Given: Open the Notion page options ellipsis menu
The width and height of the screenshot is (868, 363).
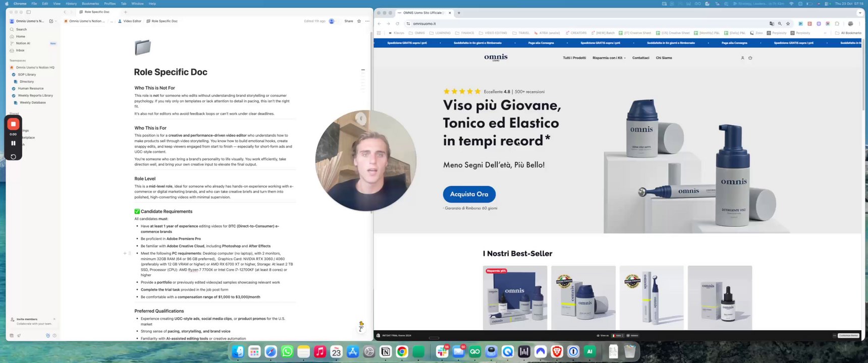Looking at the screenshot, I should point(367,21).
